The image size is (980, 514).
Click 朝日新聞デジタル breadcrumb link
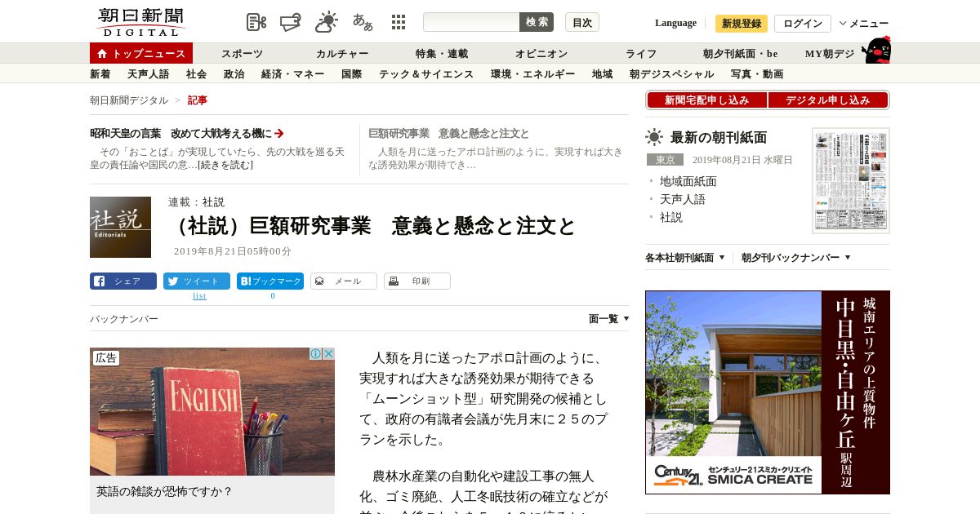(x=129, y=100)
